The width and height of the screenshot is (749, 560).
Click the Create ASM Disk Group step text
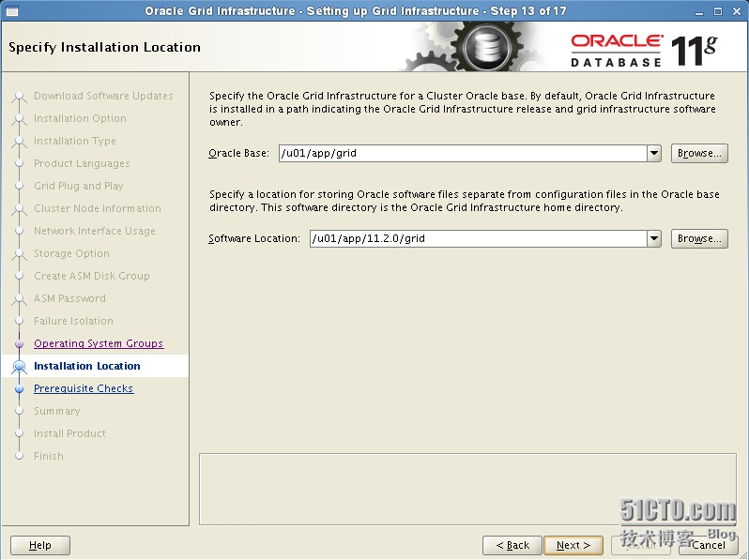click(92, 276)
